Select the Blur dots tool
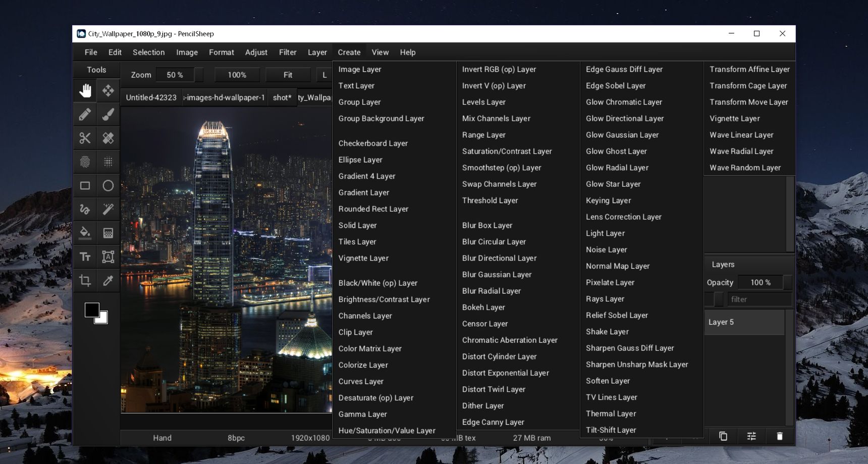This screenshot has width=868, height=464. tap(108, 162)
